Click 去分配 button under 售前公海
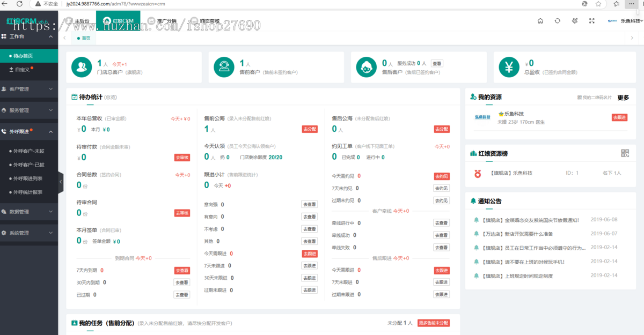This screenshot has width=644, height=335. point(310,129)
